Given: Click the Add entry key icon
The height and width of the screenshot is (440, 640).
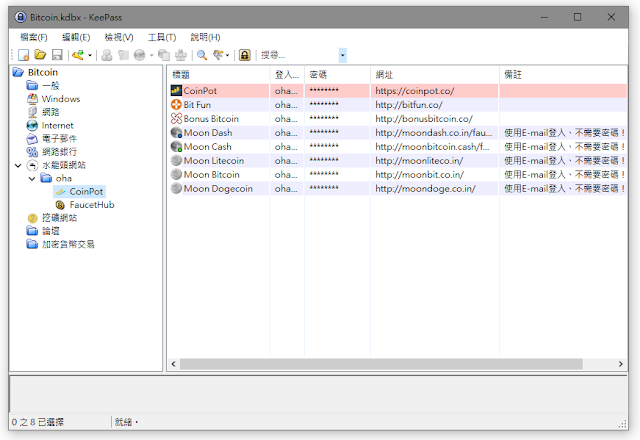Looking at the screenshot, I should coord(78,55).
